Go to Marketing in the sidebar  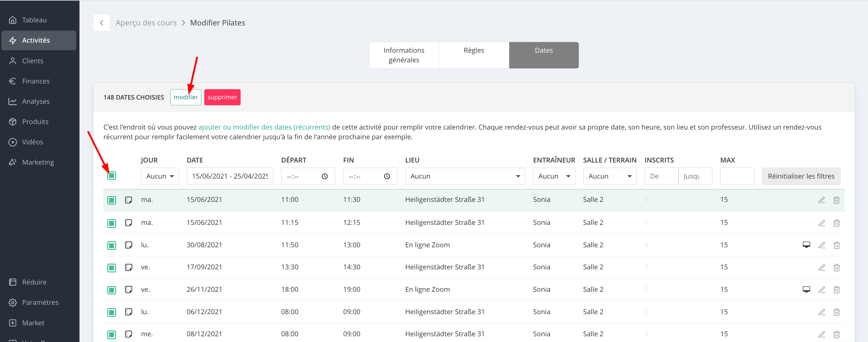click(38, 162)
